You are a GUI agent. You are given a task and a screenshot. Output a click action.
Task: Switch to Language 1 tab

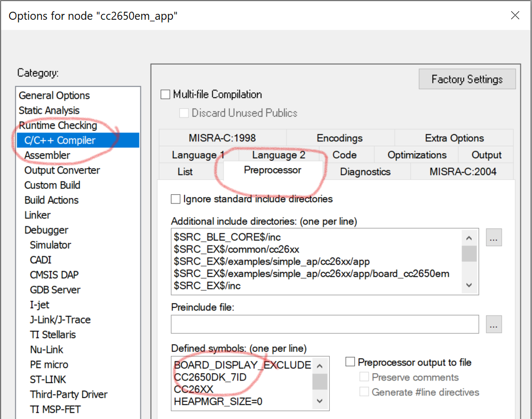(x=198, y=155)
